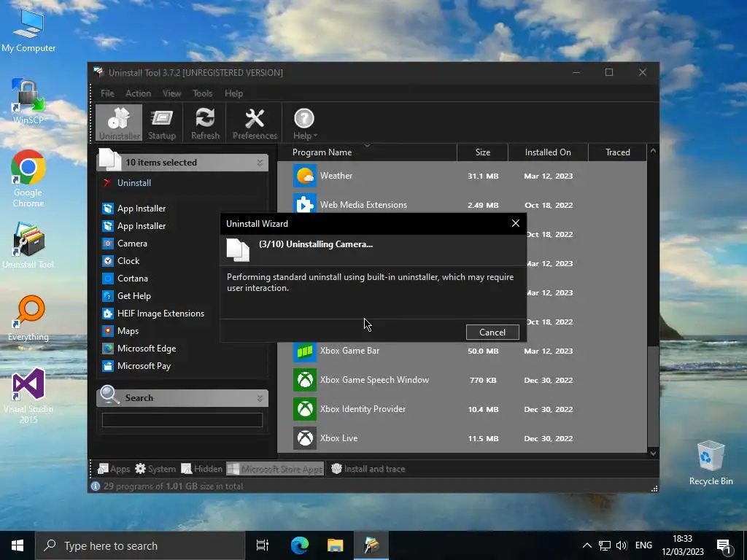
Task: Open My Computer desktop icon
Action: (x=28, y=29)
